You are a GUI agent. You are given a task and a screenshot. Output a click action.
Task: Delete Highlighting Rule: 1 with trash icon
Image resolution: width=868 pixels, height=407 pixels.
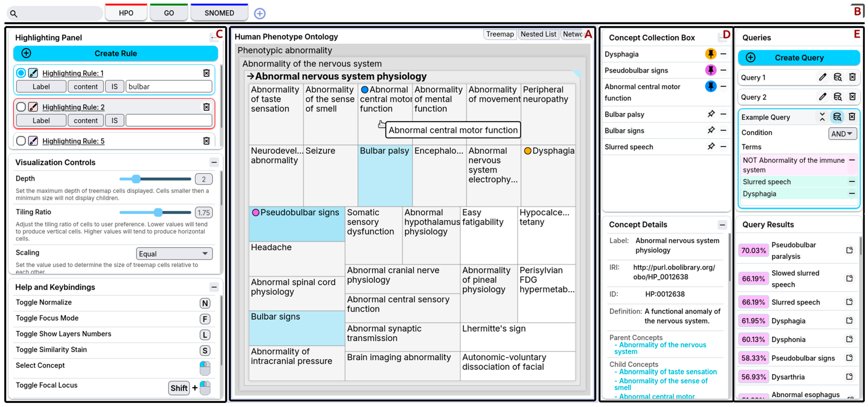(x=206, y=73)
